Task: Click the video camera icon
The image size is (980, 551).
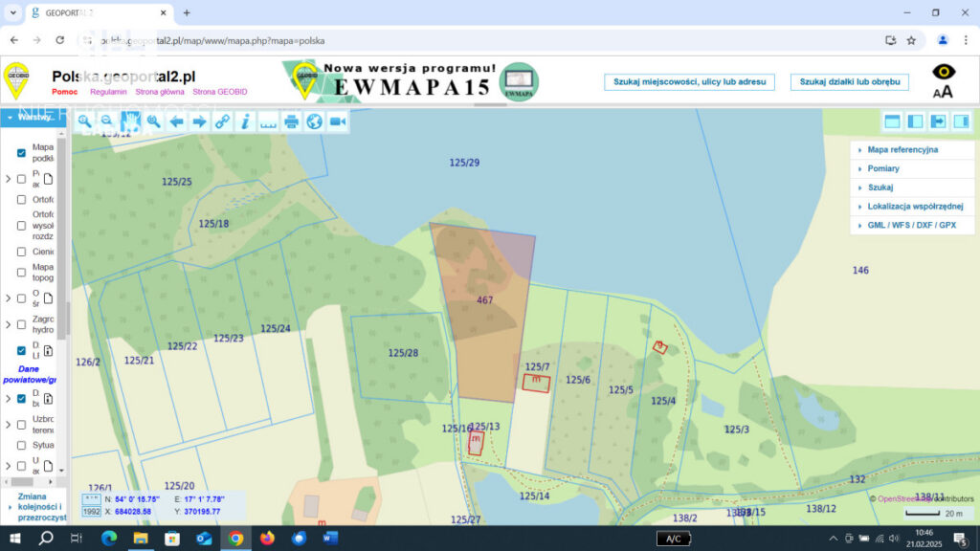Action: coord(338,121)
